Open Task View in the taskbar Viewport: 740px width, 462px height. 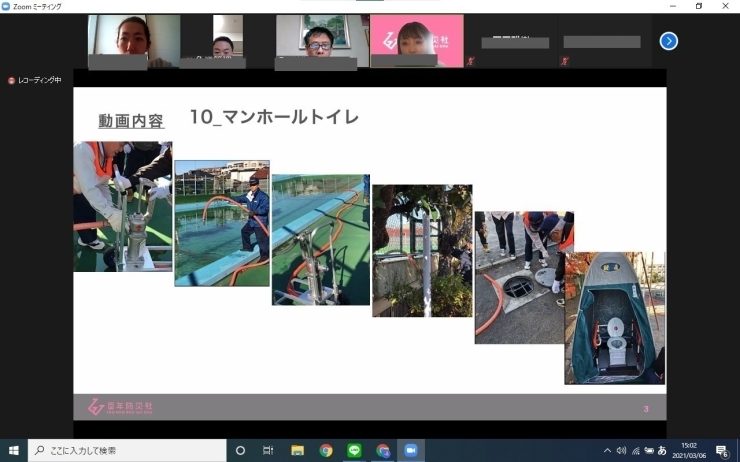tap(268, 451)
